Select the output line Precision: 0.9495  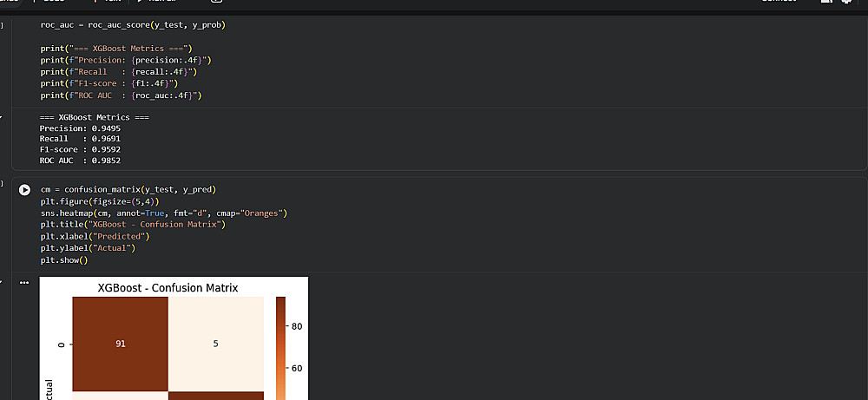tap(80, 128)
